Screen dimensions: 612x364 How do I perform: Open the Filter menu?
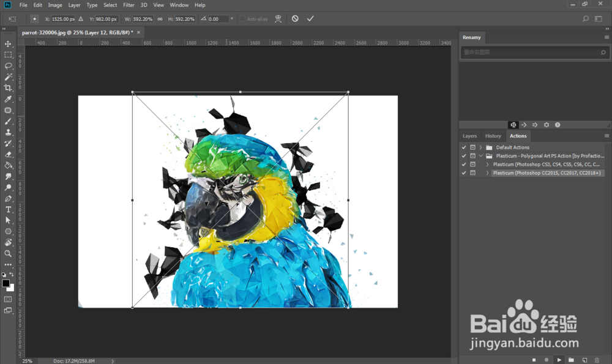(x=129, y=5)
